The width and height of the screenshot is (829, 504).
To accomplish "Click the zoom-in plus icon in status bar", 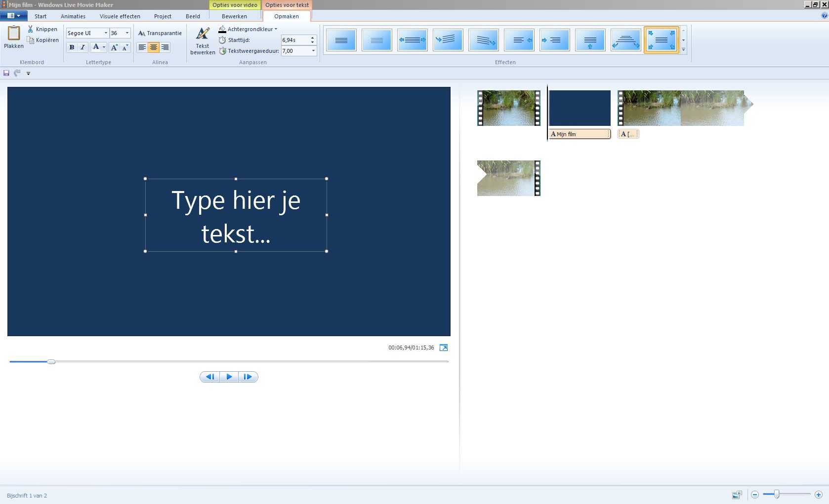I will (x=819, y=495).
